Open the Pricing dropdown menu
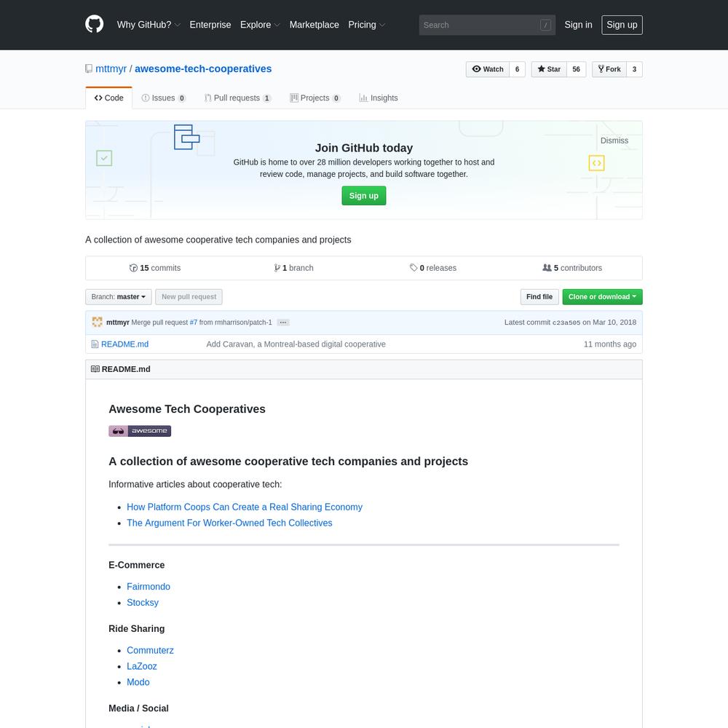The image size is (728, 728). coord(367,25)
